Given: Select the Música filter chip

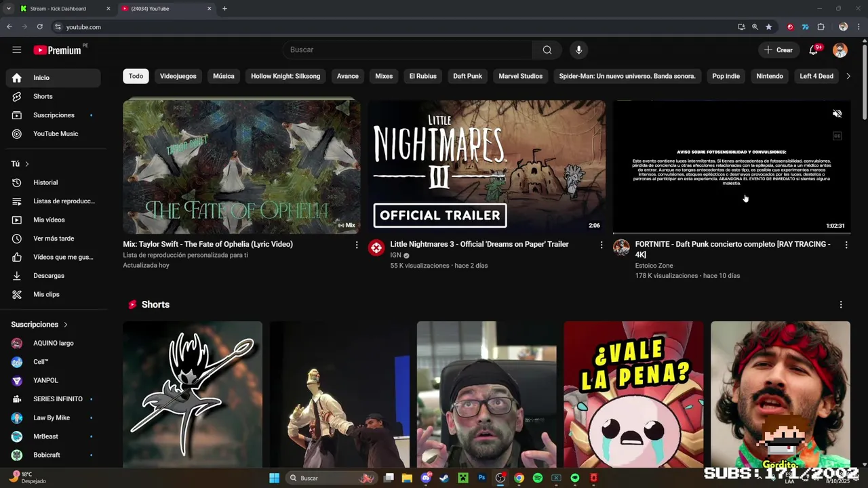Looking at the screenshot, I should (223, 76).
